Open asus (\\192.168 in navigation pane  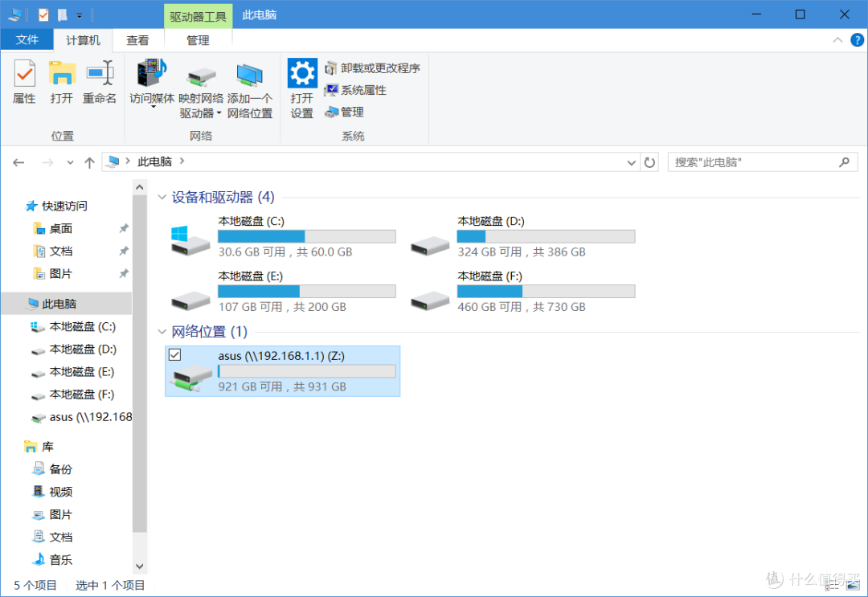81,417
